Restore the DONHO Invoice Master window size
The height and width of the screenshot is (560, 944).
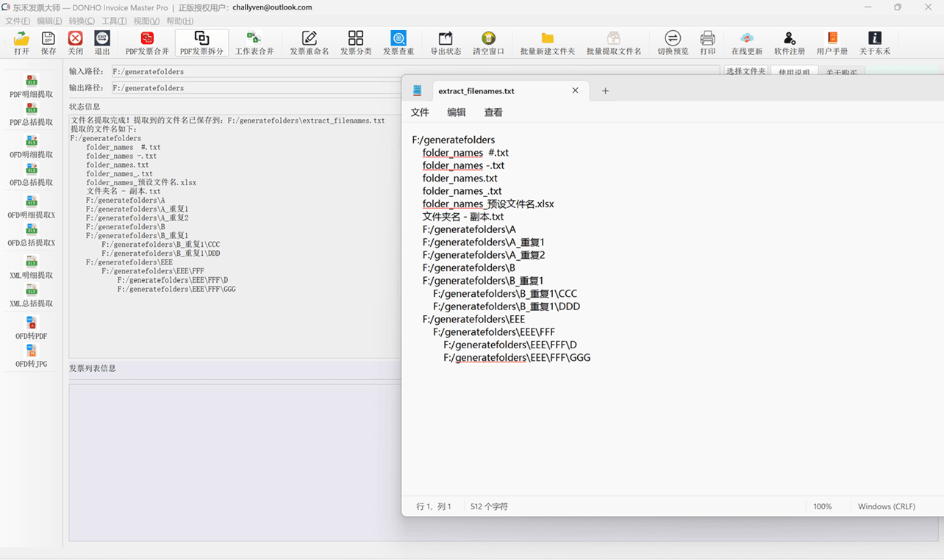coord(897,7)
